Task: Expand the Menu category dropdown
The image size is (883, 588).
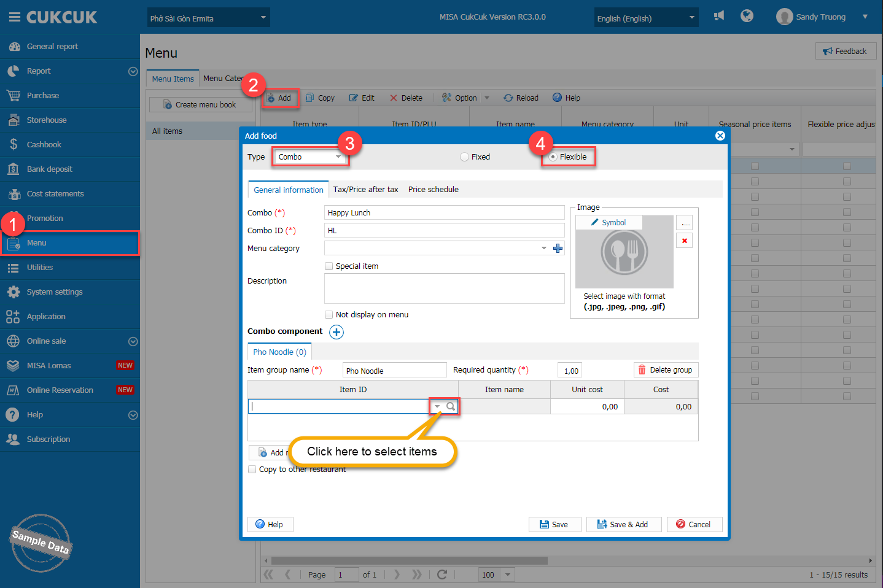Action: coord(543,249)
